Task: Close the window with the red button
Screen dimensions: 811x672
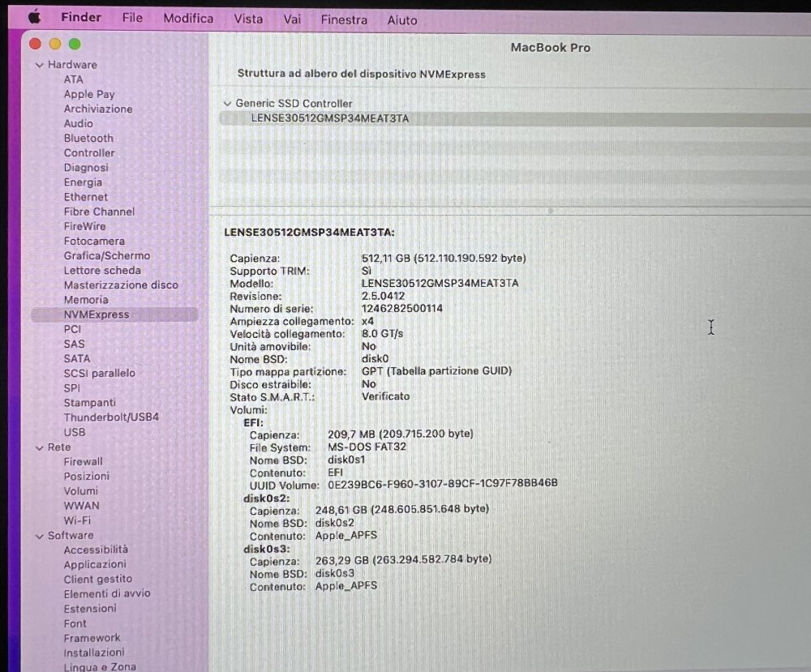Action: (35, 44)
